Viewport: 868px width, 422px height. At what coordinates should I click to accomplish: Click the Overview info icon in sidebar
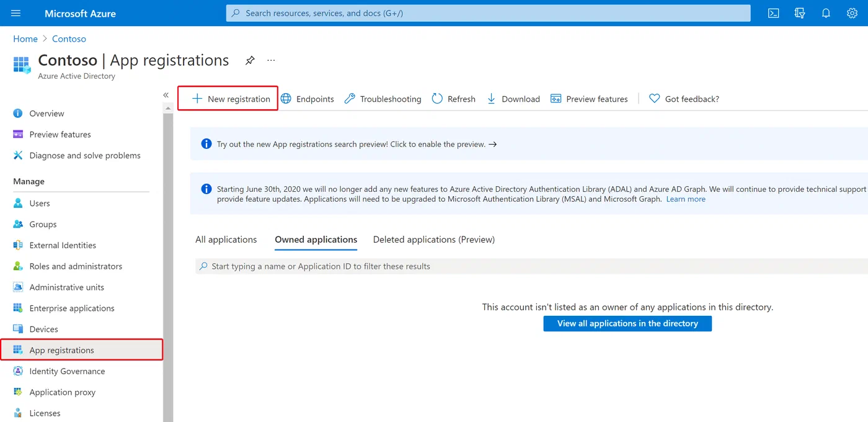tap(18, 114)
